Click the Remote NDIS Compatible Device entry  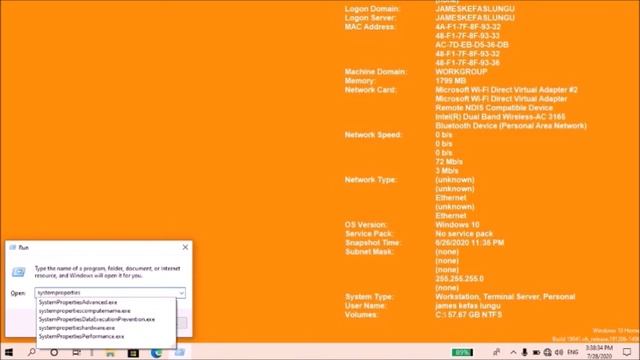point(494,108)
